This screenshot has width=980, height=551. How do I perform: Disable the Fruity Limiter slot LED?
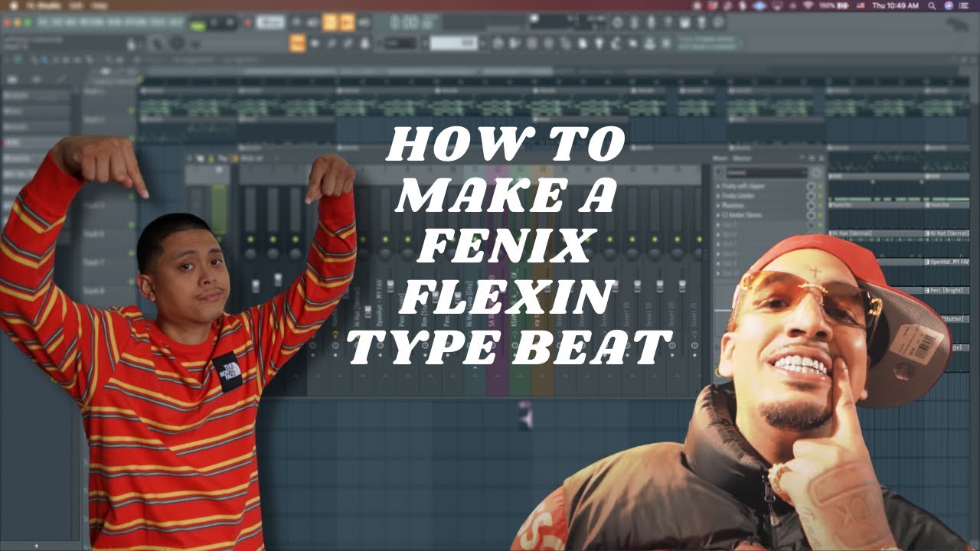click(x=820, y=196)
